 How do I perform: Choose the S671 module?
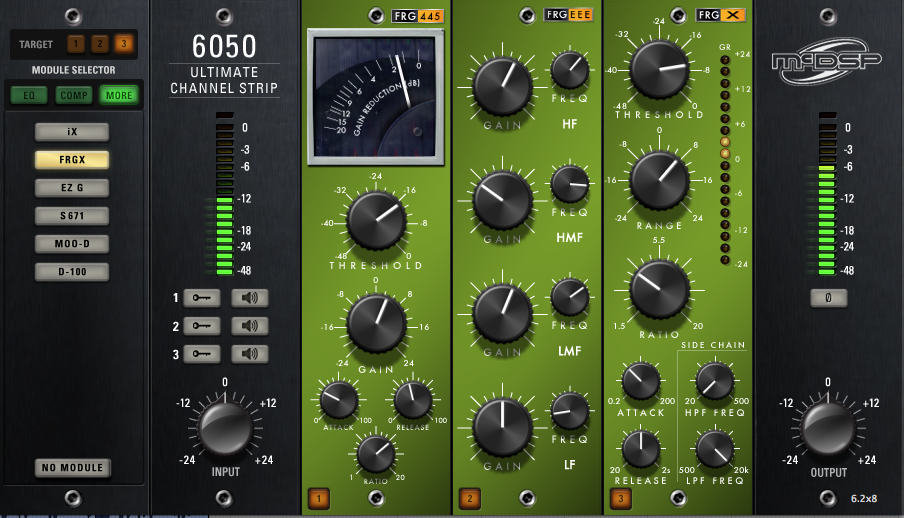72,216
